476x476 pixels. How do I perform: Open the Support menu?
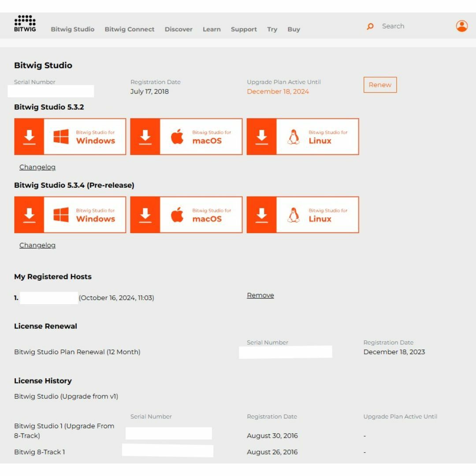click(x=244, y=29)
